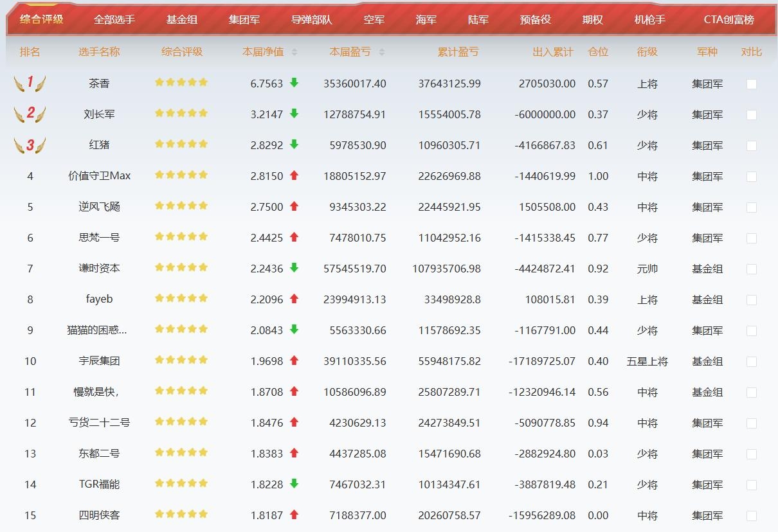Enable compare checkbox in 四明侠客 row

coord(752,515)
